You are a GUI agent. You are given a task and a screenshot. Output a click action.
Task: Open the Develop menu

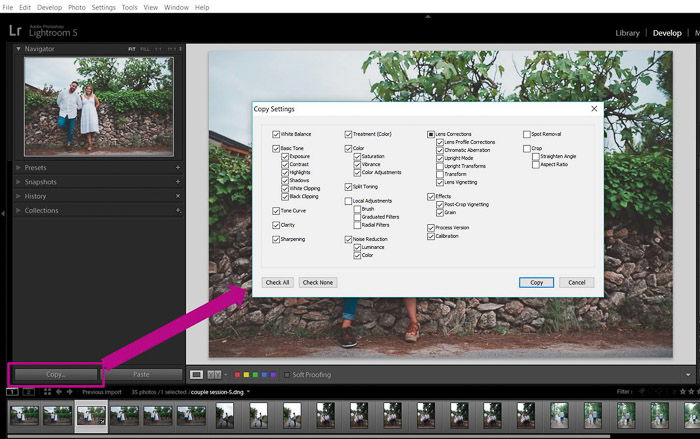[49, 7]
